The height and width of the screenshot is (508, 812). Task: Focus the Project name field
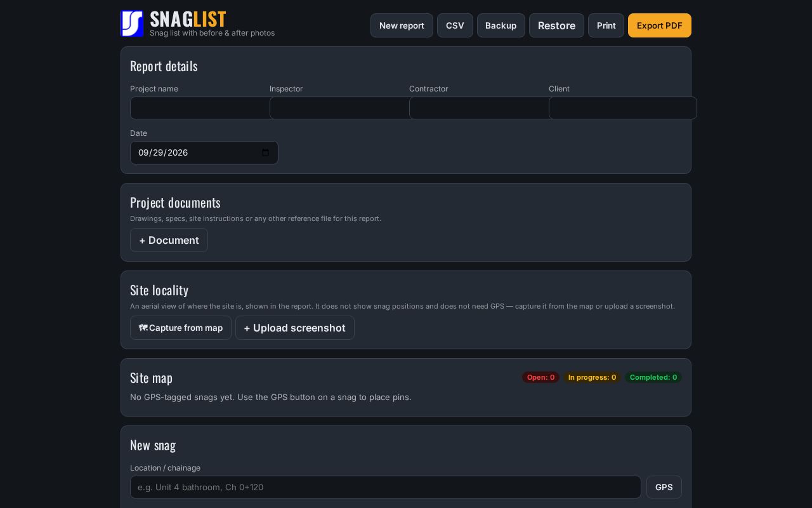tap(200, 108)
